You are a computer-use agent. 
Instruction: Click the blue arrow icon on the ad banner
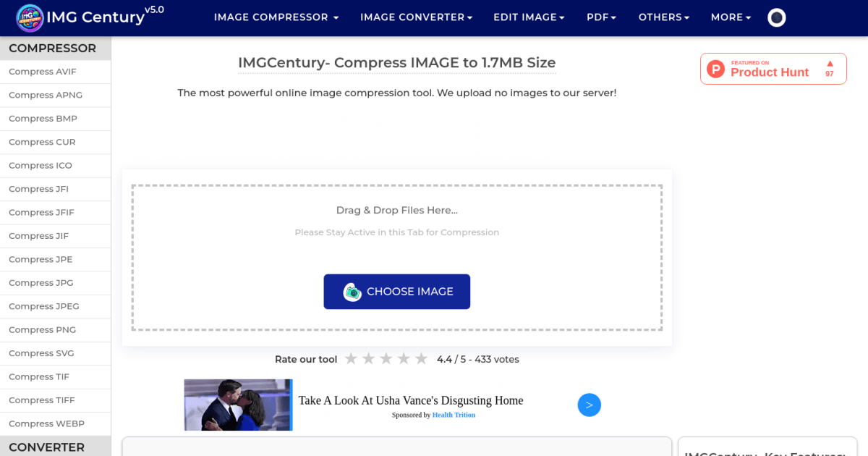pos(589,405)
